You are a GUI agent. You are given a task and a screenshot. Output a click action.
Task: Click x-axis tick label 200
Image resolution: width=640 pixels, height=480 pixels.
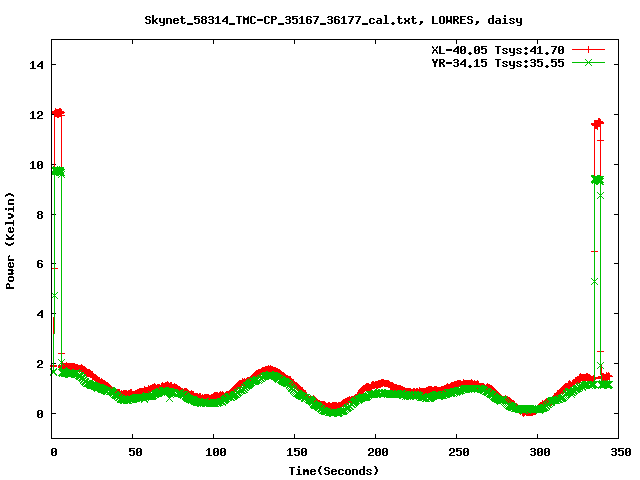click(378, 452)
